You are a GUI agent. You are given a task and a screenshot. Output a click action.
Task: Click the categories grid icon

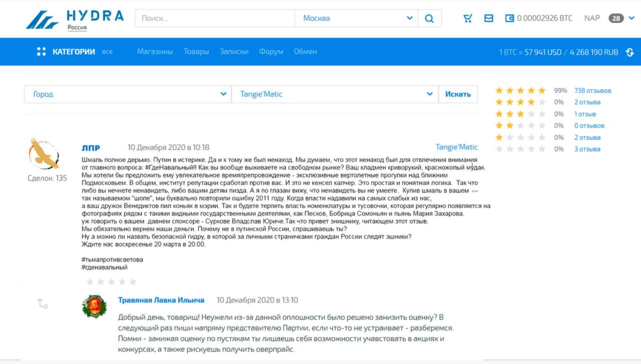41,52
